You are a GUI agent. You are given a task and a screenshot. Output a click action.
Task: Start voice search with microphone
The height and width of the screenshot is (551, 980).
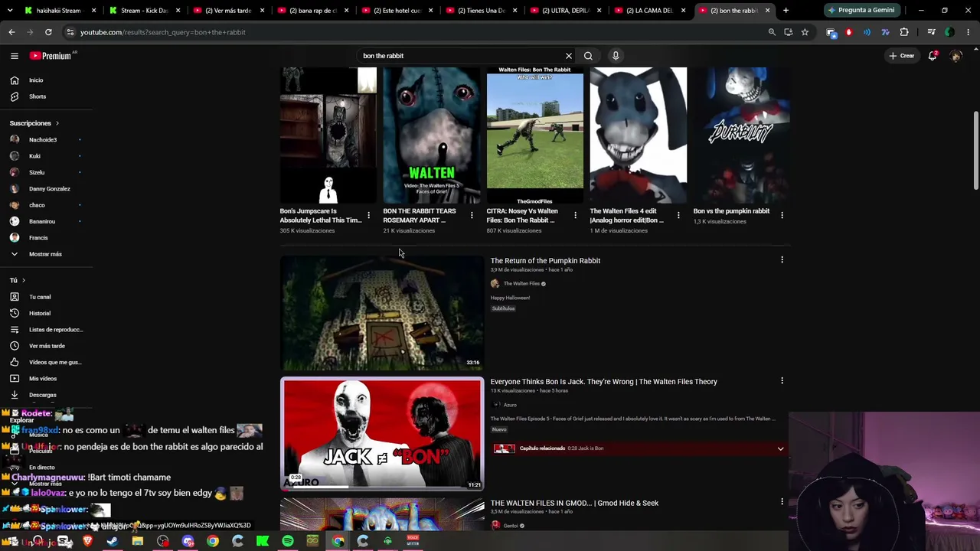(616, 56)
